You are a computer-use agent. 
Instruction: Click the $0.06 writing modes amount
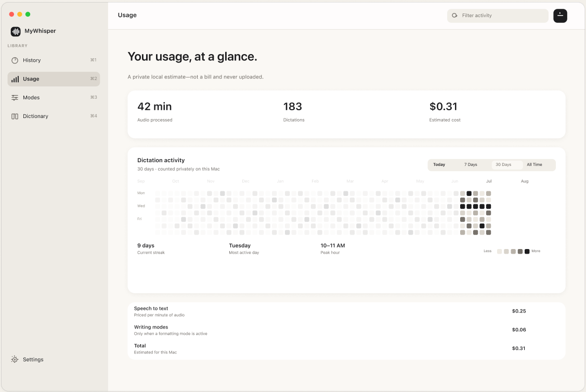519,330
